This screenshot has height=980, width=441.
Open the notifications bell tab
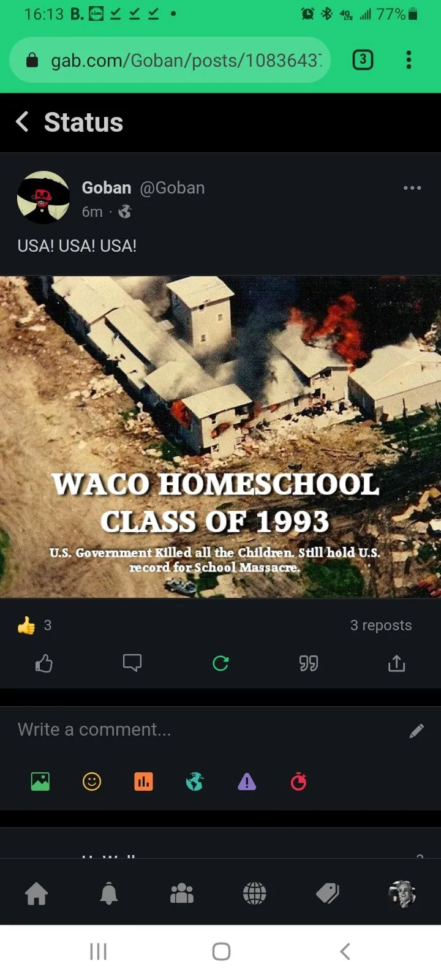109,893
